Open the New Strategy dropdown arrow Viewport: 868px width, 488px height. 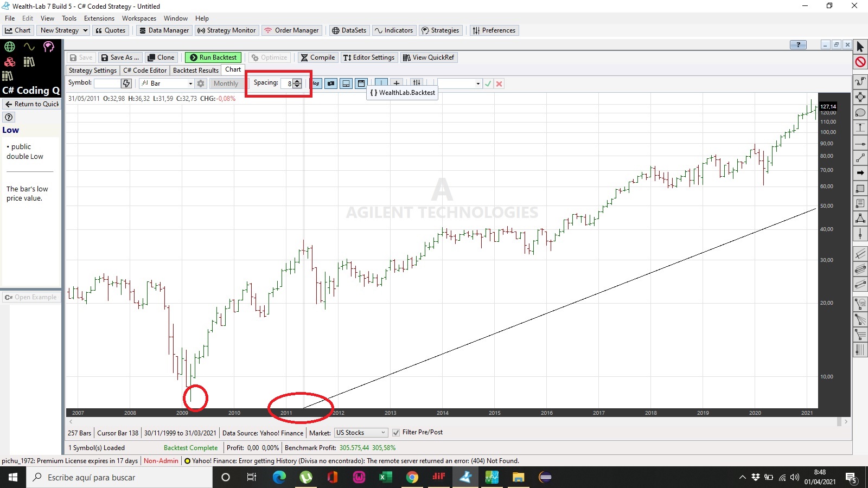coord(86,30)
